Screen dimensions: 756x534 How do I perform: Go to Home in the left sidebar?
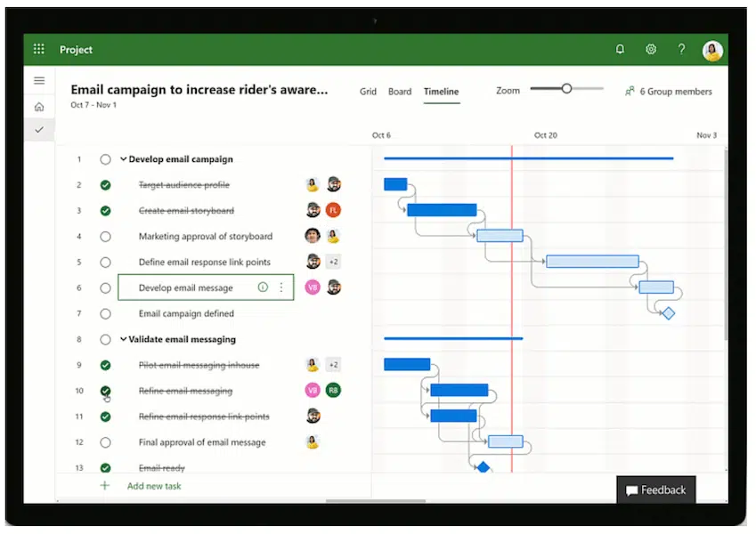[x=38, y=104]
